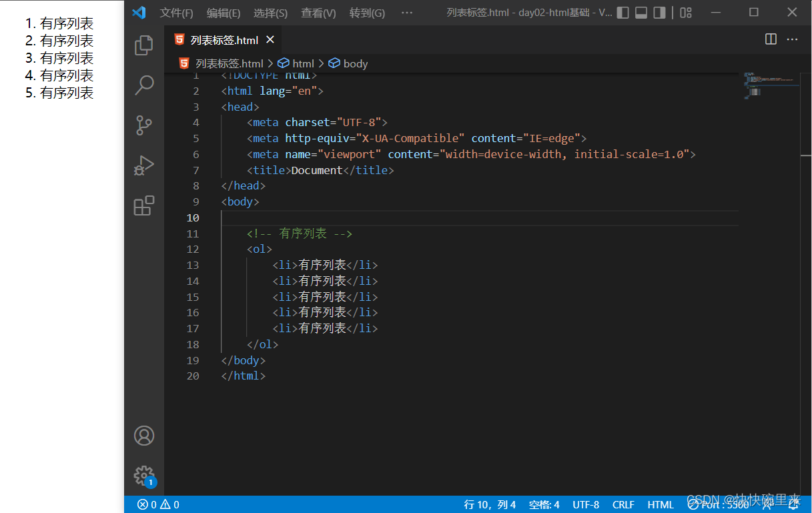Select the 列表标签.html editor tab
Viewport: 812px width, 513px height.
(224, 40)
